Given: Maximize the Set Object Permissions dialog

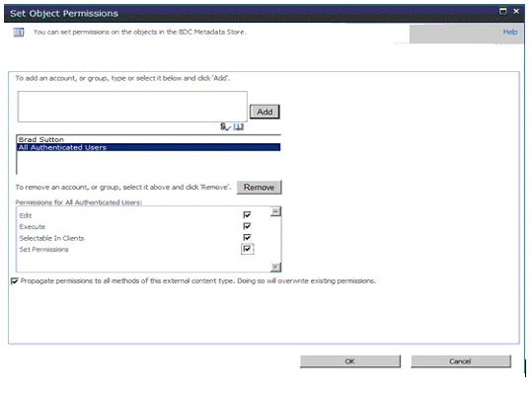Looking at the screenshot, I should point(502,12).
